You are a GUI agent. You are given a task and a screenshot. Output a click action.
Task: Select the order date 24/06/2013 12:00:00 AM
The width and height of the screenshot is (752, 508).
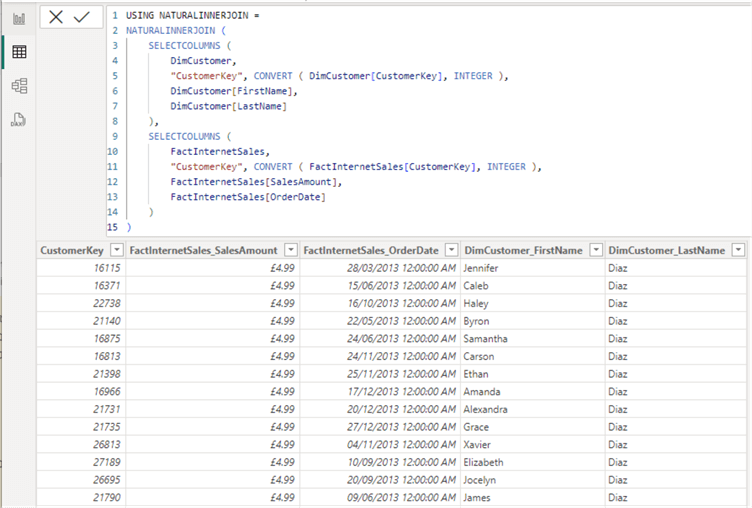click(x=380, y=339)
